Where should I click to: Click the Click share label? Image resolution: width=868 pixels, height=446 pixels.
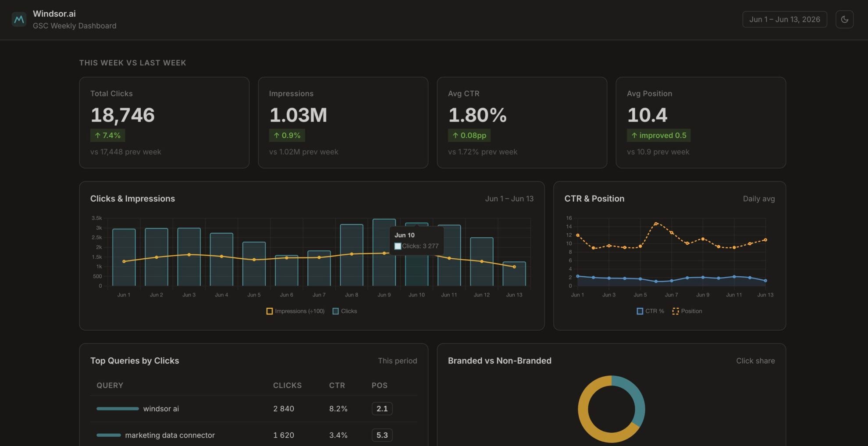tap(755, 360)
